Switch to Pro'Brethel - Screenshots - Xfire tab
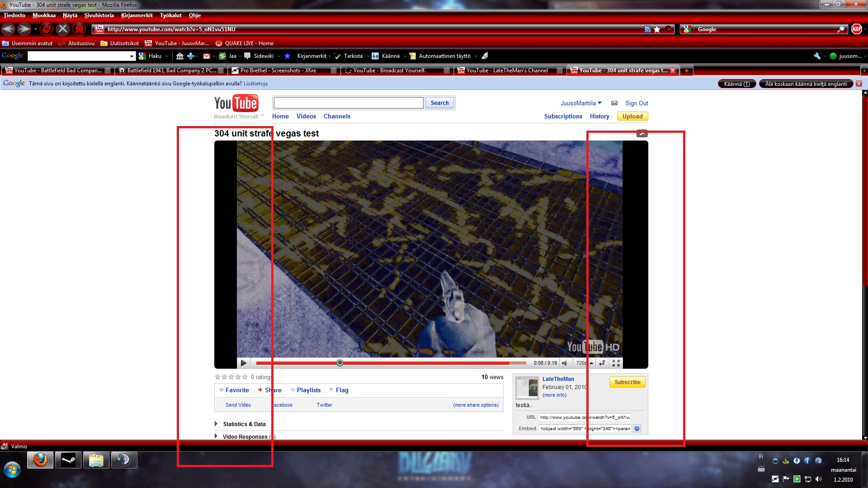Screen dimensions: 868x488 284,70
